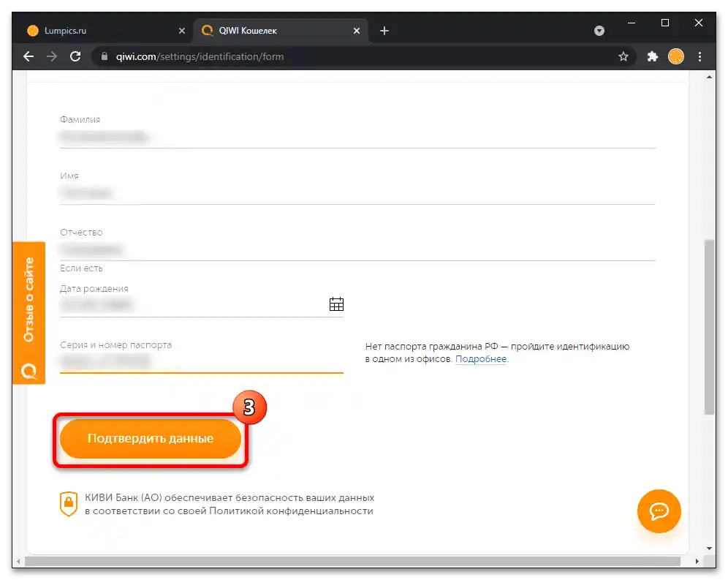This screenshot has width=728, height=580.
Task: Click the security shield lock icon
Action: (x=69, y=504)
